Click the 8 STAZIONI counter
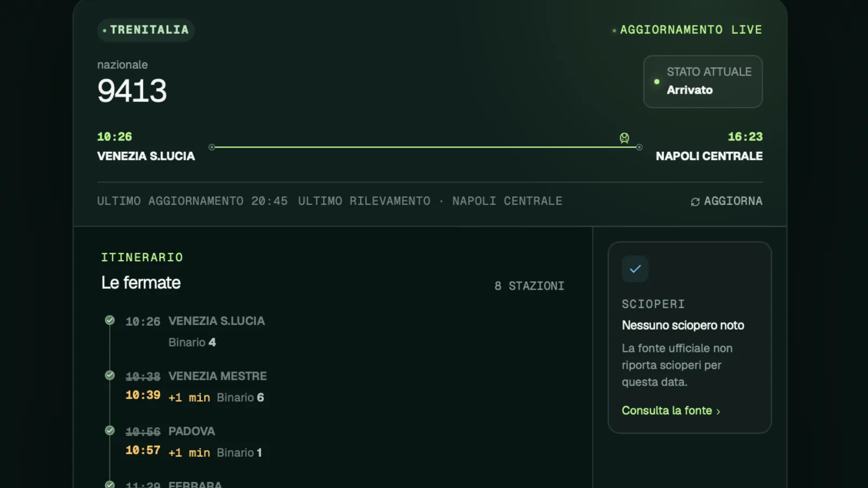 tap(529, 286)
